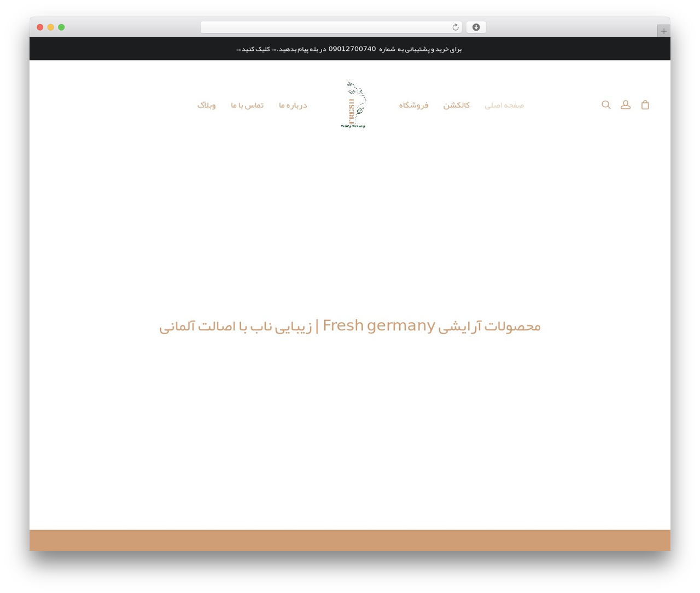Screen dimensions: 700x593
Task: Open the فروشگاه menu item
Action: (x=413, y=105)
